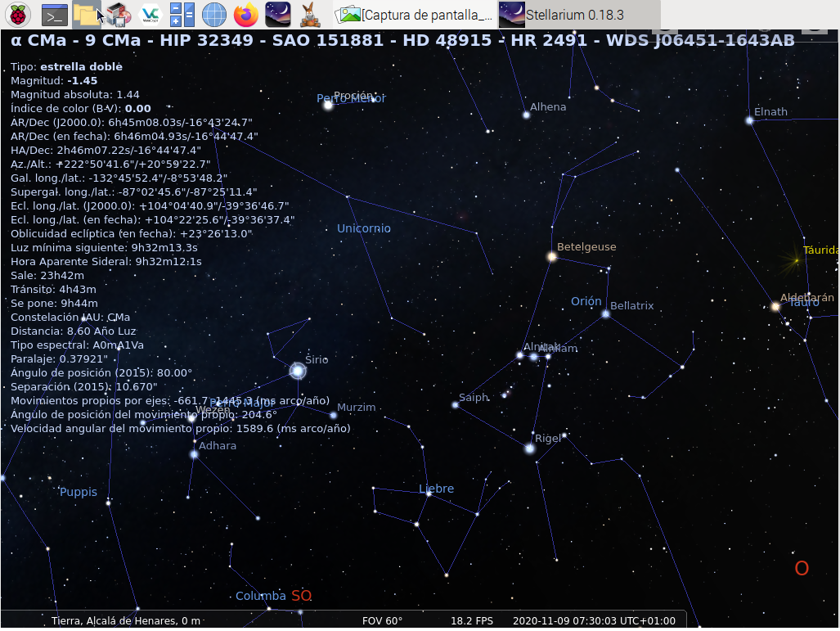
Task: Launch Firefox from the taskbar
Action: click(245, 14)
